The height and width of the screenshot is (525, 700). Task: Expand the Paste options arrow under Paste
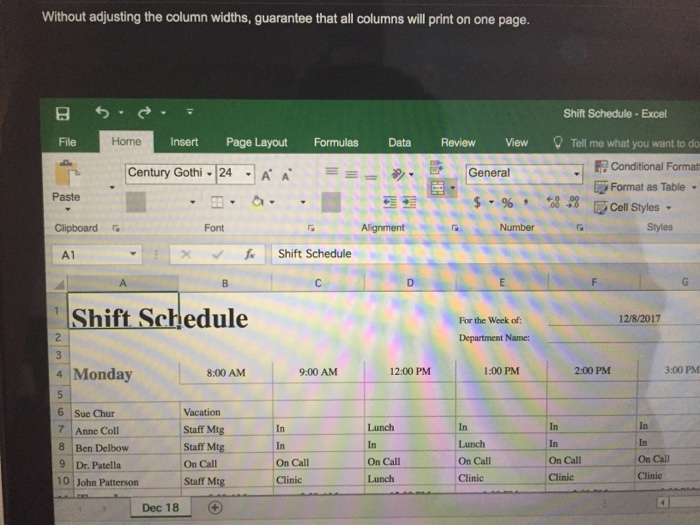[68, 209]
